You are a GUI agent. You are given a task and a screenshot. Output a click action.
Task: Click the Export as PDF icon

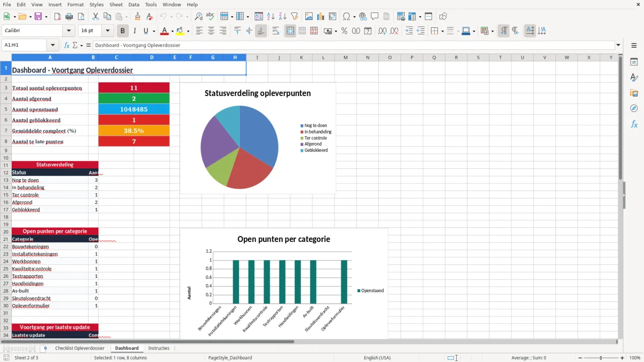(x=57, y=17)
